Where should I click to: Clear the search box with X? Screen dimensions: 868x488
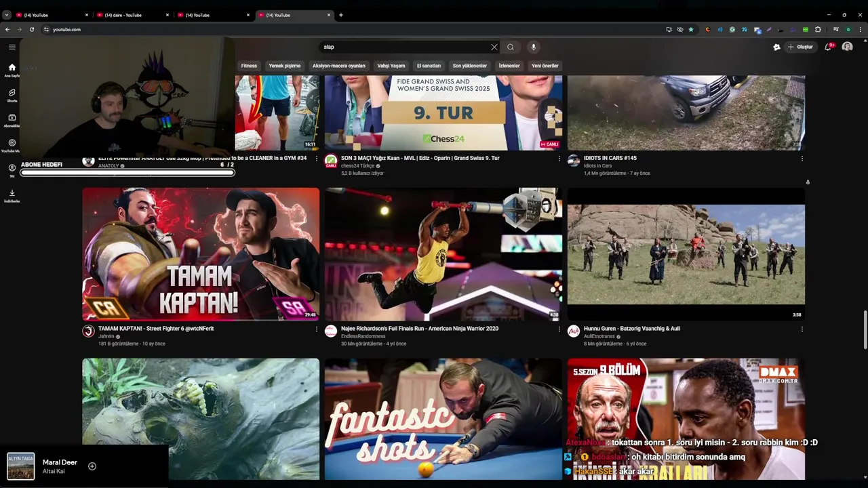tap(494, 47)
